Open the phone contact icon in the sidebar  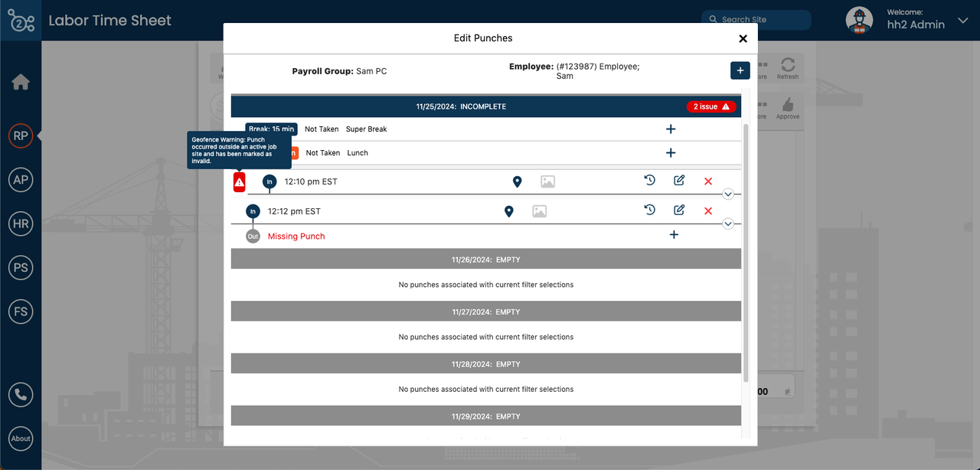pyautogui.click(x=20, y=394)
